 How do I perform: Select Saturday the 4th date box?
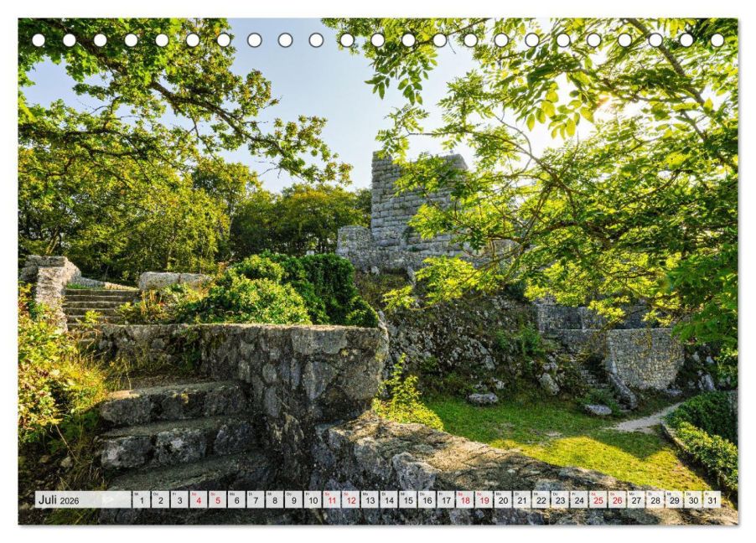(x=198, y=499)
